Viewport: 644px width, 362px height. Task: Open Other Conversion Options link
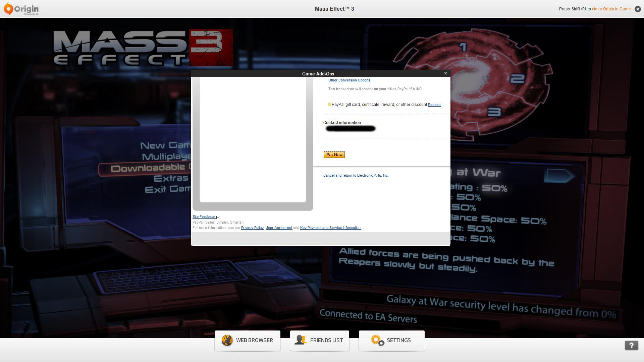pos(349,80)
